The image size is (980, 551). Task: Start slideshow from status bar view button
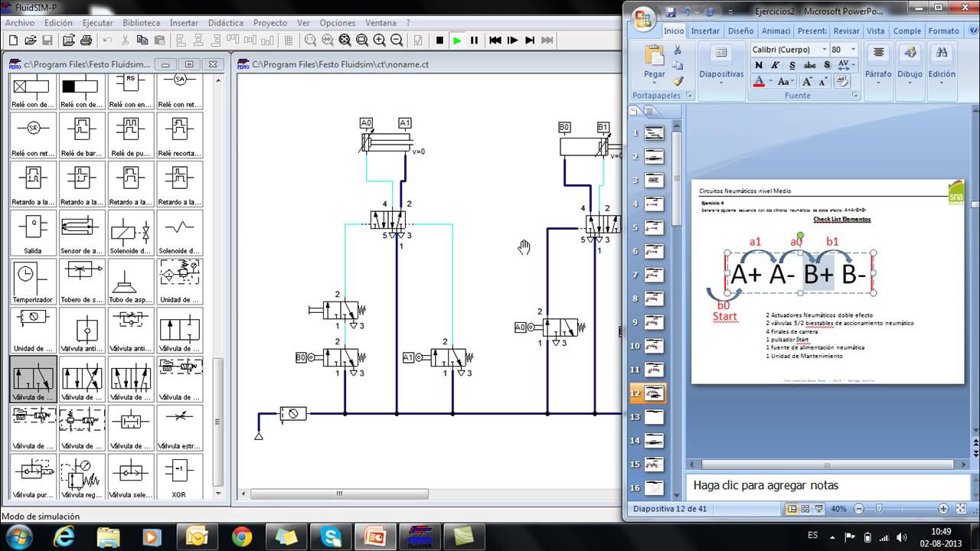point(818,509)
